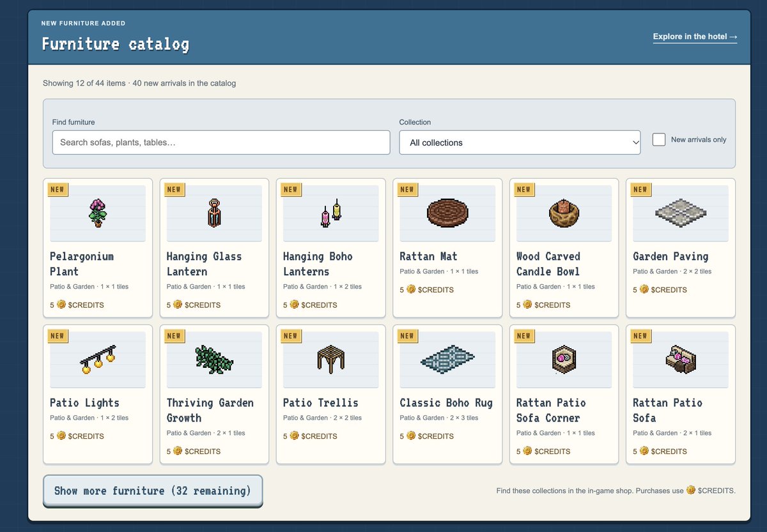This screenshot has height=532, width=767.
Task: Click the Garden Paving image
Action: (681, 213)
